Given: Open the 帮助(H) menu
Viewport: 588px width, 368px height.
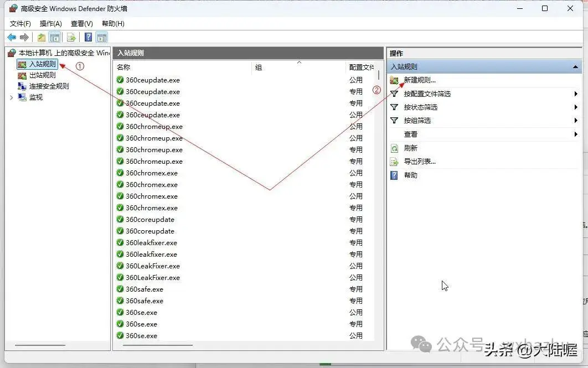Looking at the screenshot, I should 113,24.
